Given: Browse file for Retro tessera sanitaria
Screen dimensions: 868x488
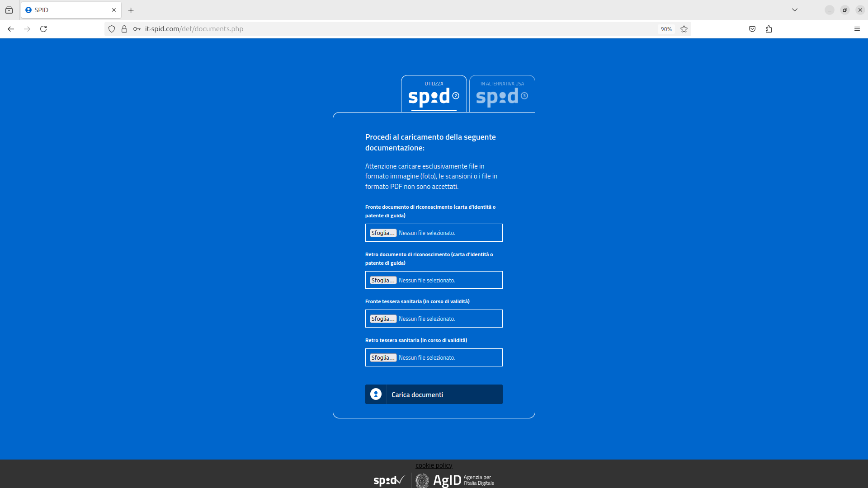Looking at the screenshot, I should coord(383,357).
